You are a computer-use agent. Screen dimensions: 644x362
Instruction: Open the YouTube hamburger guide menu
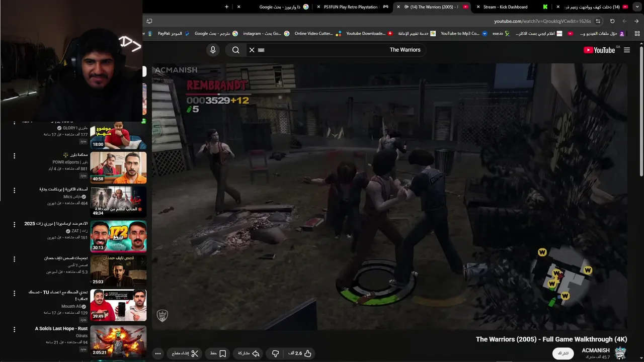tap(627, 50)
